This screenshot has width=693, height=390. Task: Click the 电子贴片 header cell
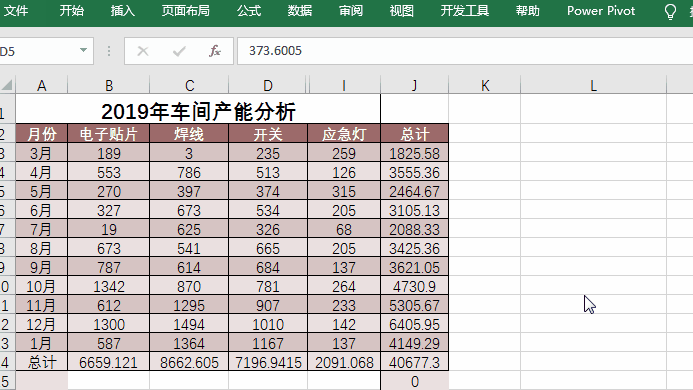point(109,133)
